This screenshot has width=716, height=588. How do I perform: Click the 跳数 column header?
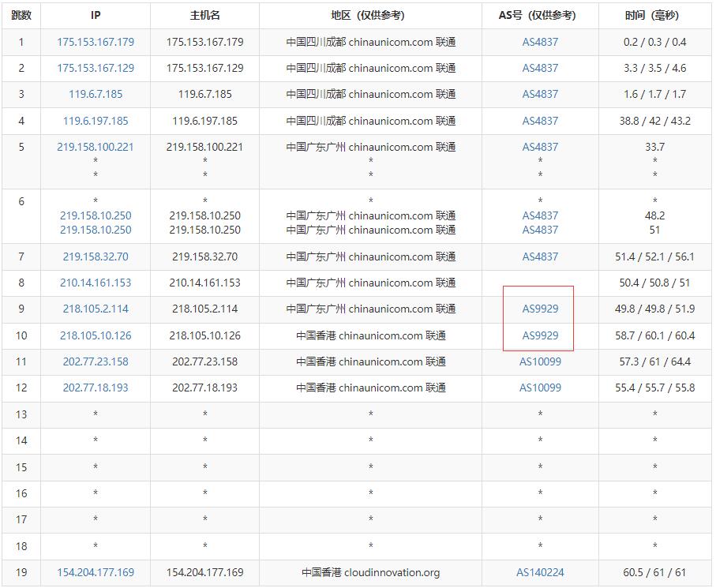(x=21, y=16)
